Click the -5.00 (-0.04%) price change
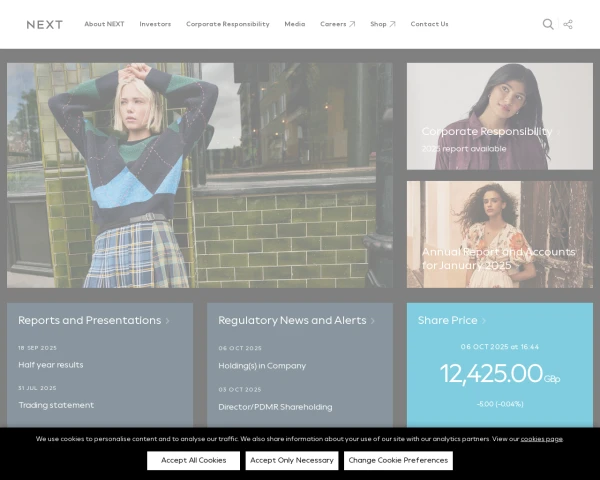 (500, 404)
